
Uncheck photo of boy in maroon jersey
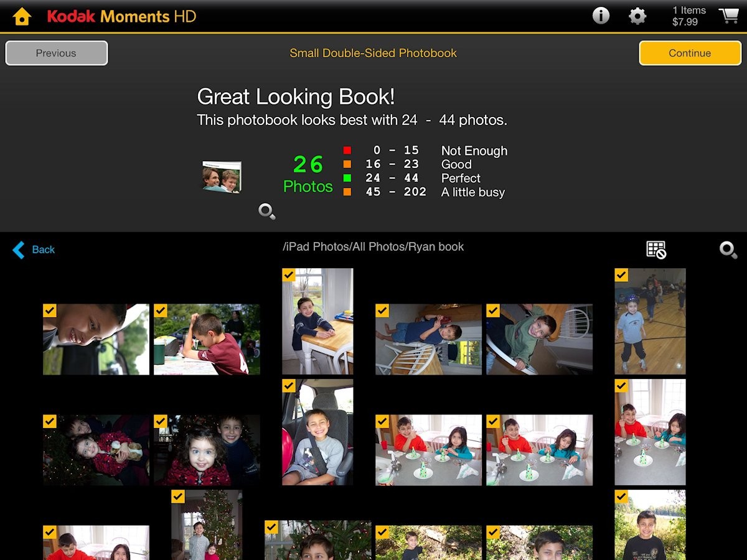[x=161, y=310]
